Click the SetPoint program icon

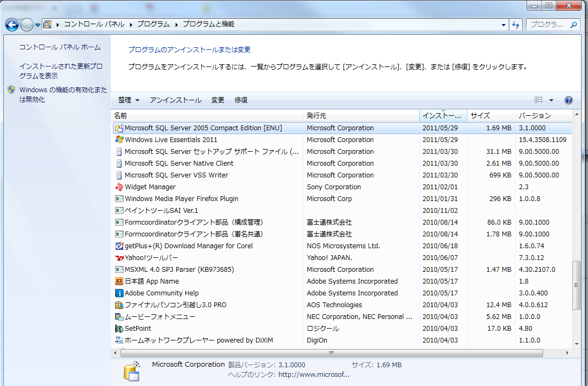119,329
